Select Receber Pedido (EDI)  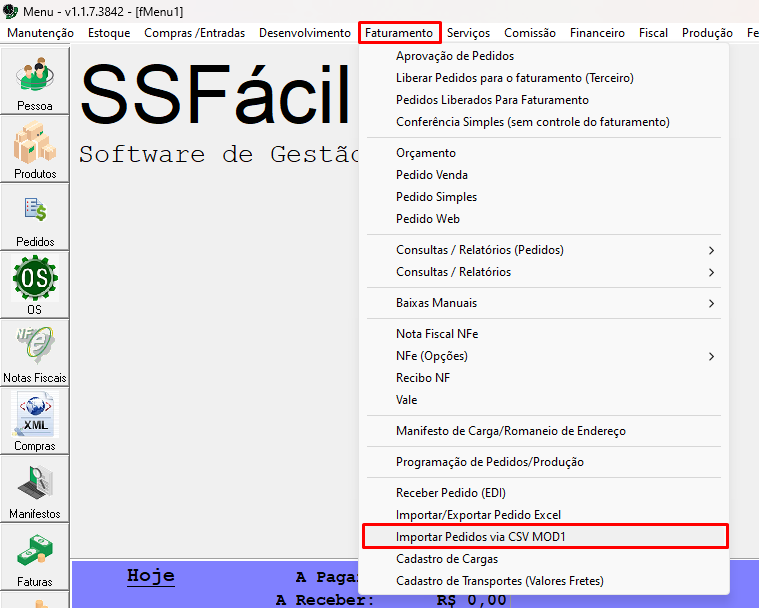click(544, 493)
